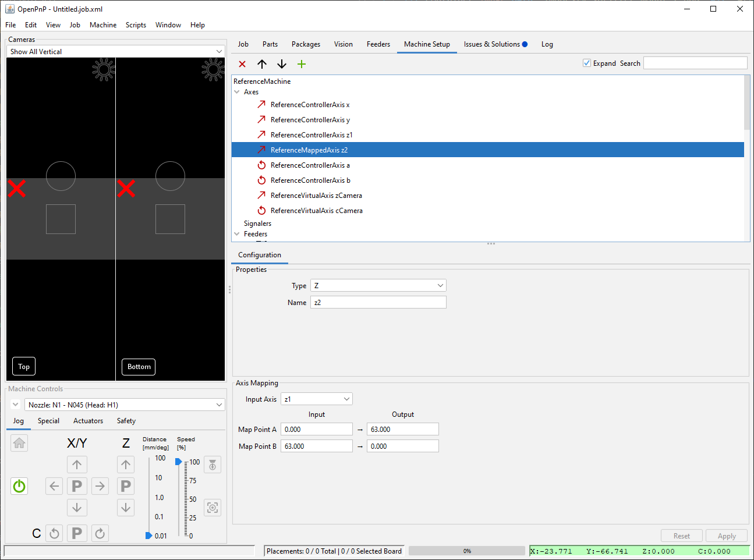Click the Speed slider handle
The image size is (754, 560).
pyautogui.click(x=178, y=462)
